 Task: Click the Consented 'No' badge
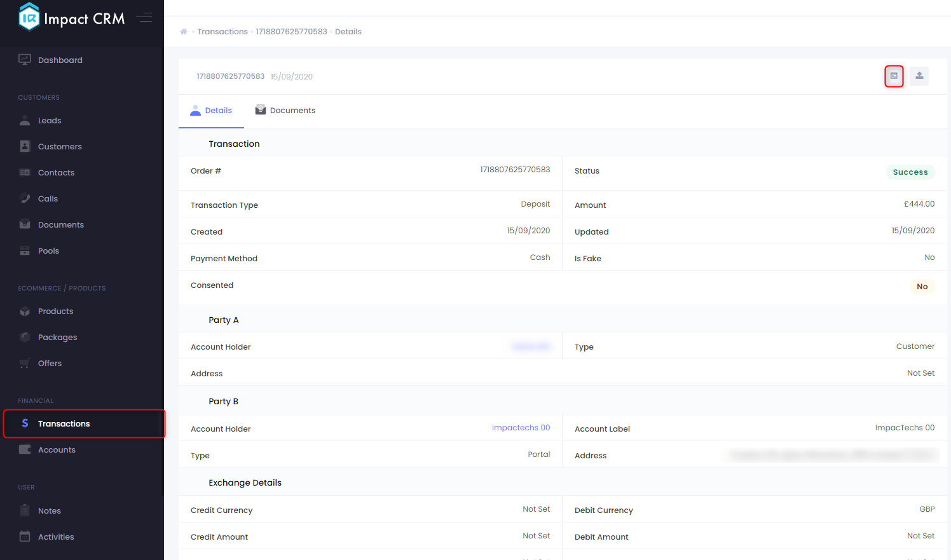[922, 286]
